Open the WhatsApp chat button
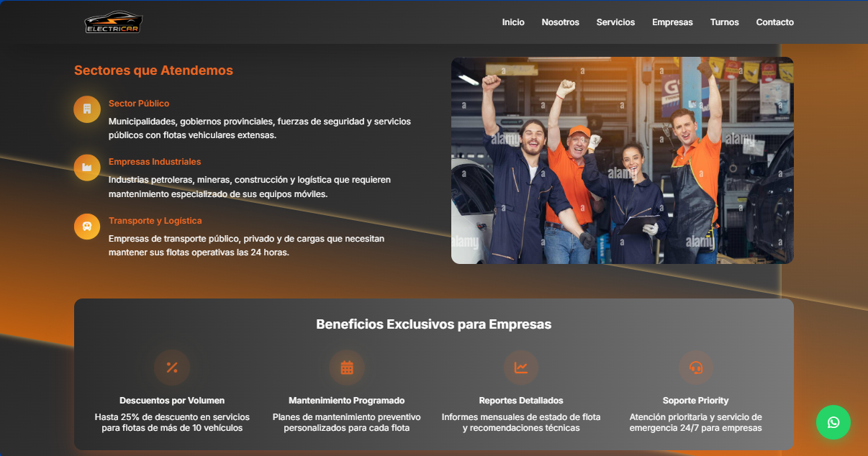Screen dimensions: 868x456 click(x=833, y=422)
